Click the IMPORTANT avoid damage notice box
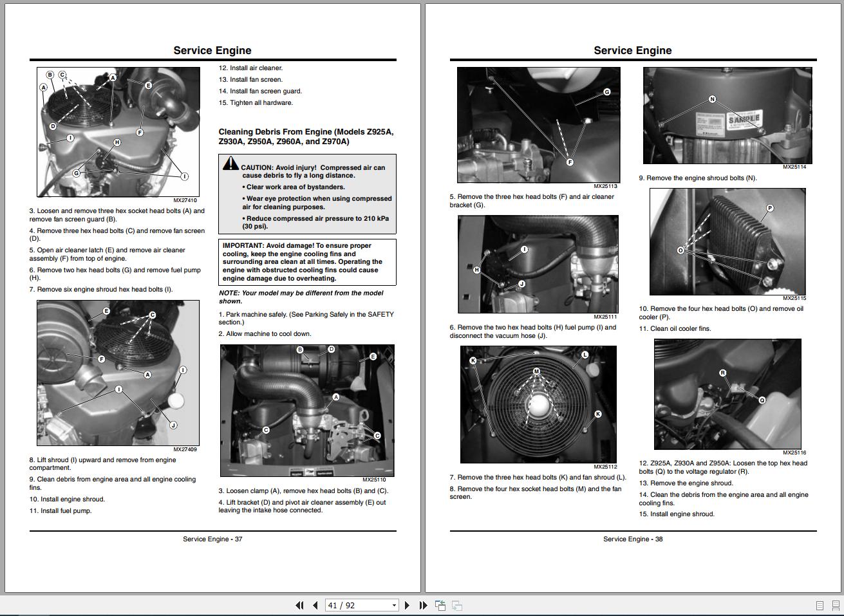This screenshot has width=844, height=616. coord(306,261)
